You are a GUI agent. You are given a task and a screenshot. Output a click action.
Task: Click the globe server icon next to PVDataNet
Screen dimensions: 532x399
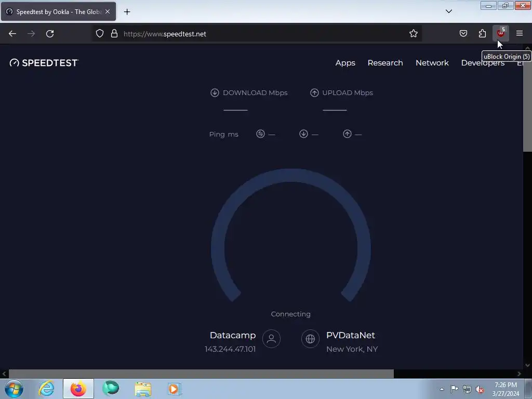310,339
